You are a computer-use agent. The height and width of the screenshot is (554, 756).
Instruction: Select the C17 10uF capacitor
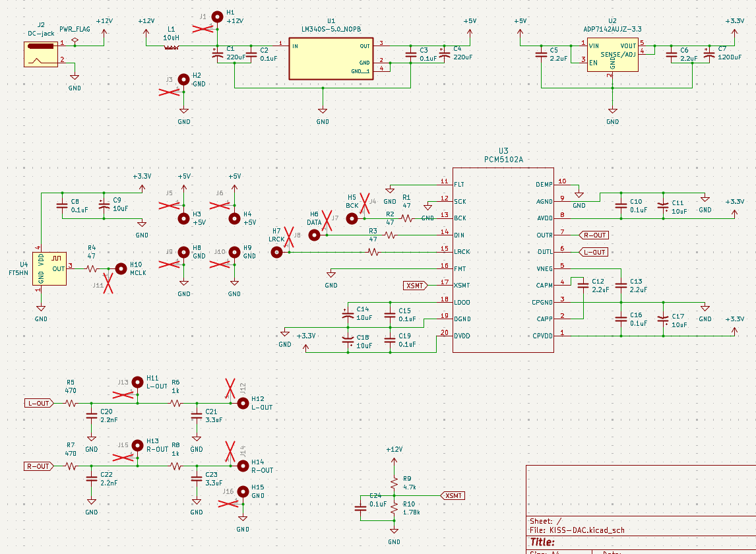(663, 319)
